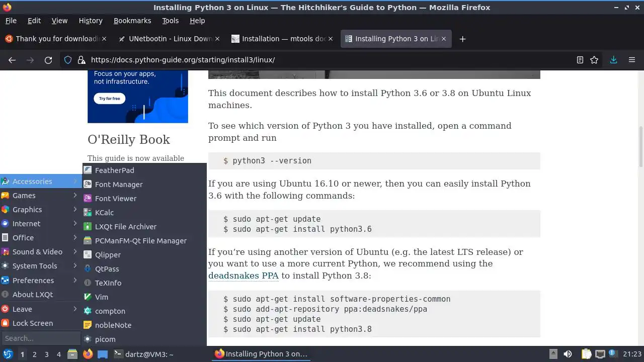Launch Firefox from the panel quicklaunch

[x=88, y=354]
